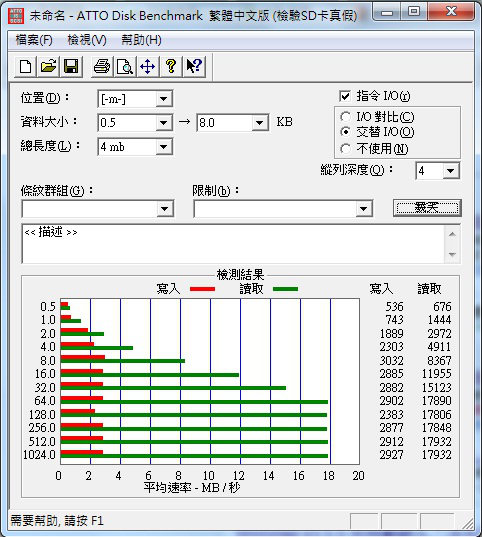Expand the end size 8.0 dropdown
This screenshot has width=482, height=537.
point(260,123)
